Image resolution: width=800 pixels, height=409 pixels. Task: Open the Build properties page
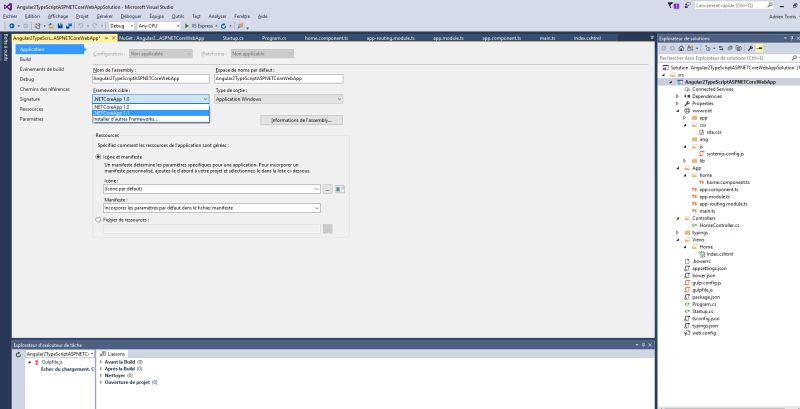(x=26, y=59)
